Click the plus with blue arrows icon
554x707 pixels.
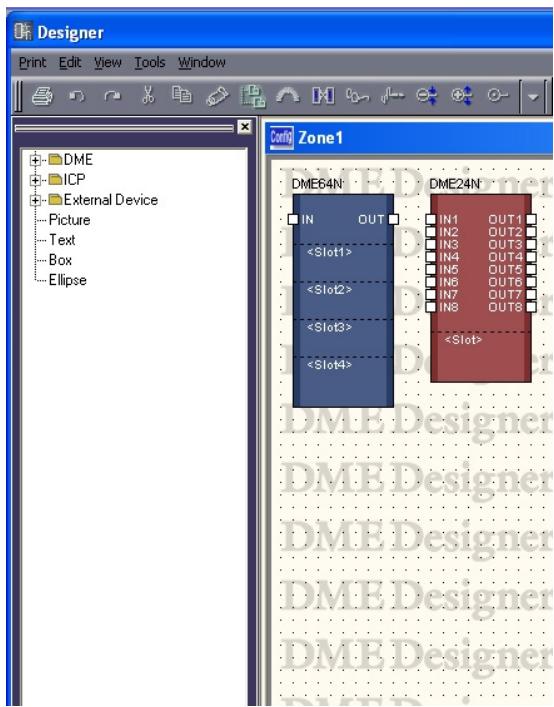click(462, 96)
